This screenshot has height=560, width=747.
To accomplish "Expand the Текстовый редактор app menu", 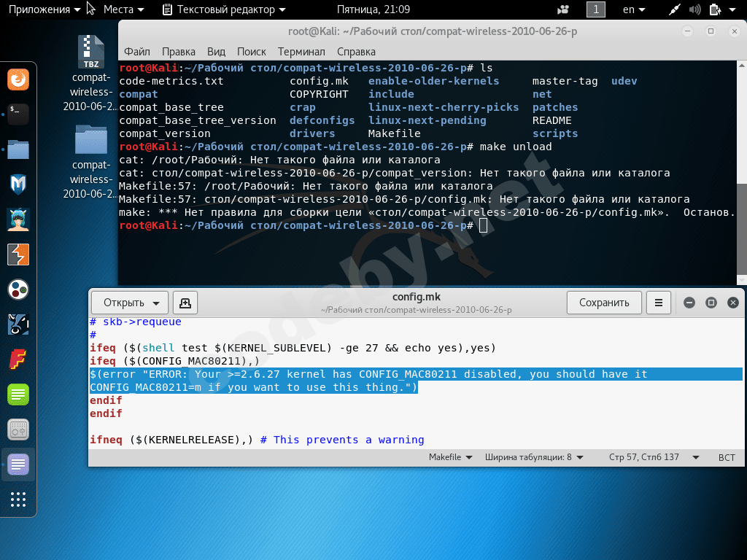I will 224,9.
